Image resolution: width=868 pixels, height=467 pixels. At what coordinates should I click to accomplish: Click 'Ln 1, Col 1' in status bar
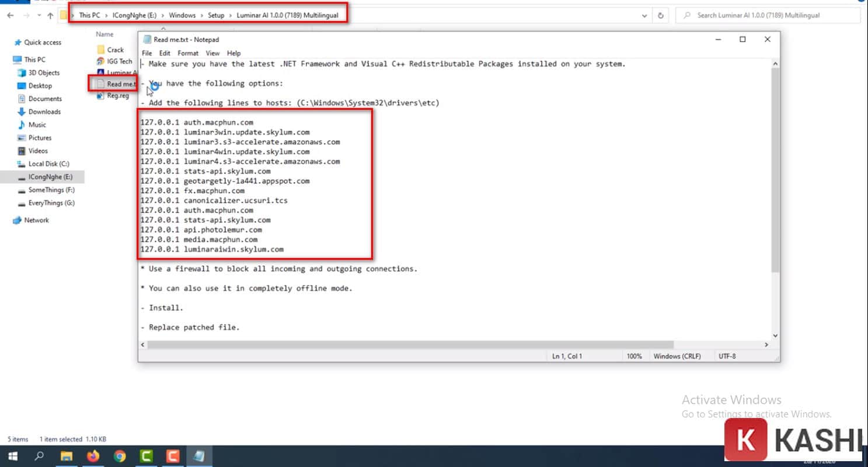pos(567,356)
